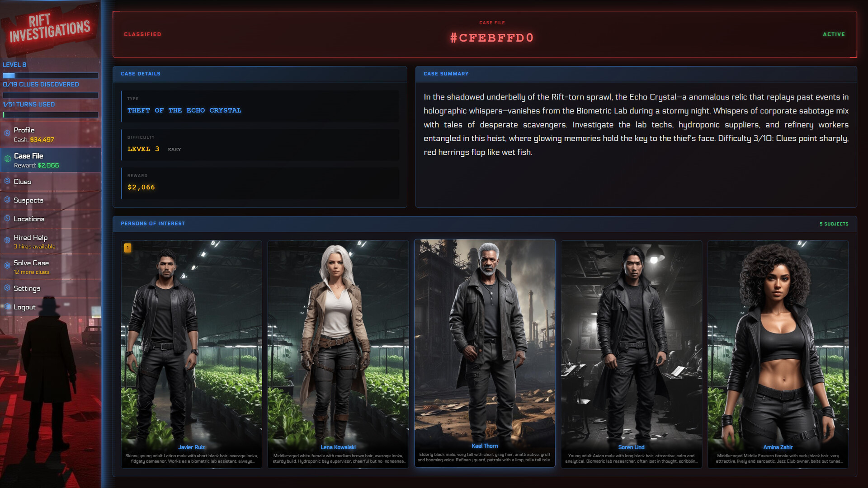The width and height of the screenshot is (868, 488).
Task: Click the Solve Case sidebar icon
Action: pos(7,266)
